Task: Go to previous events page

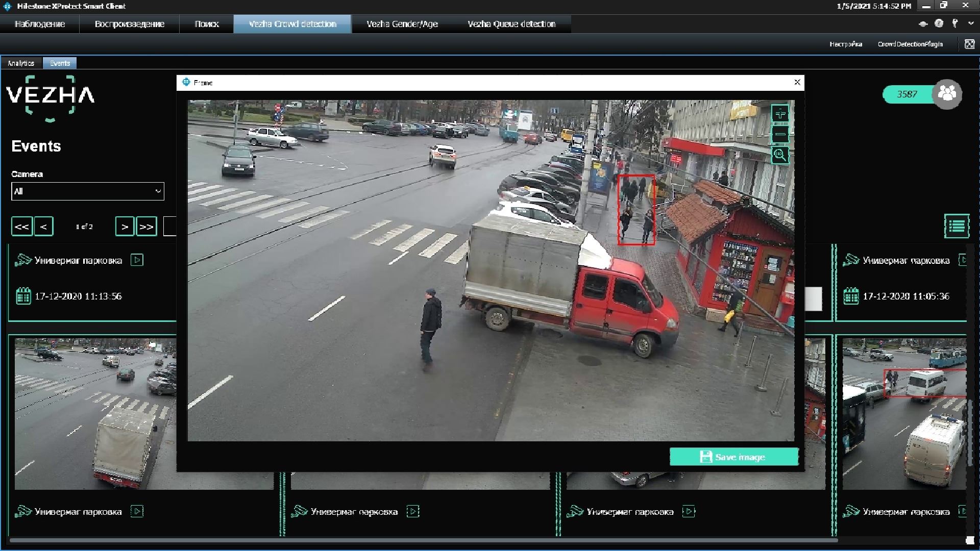Action: pyautogui.click(x=43, y=227)
